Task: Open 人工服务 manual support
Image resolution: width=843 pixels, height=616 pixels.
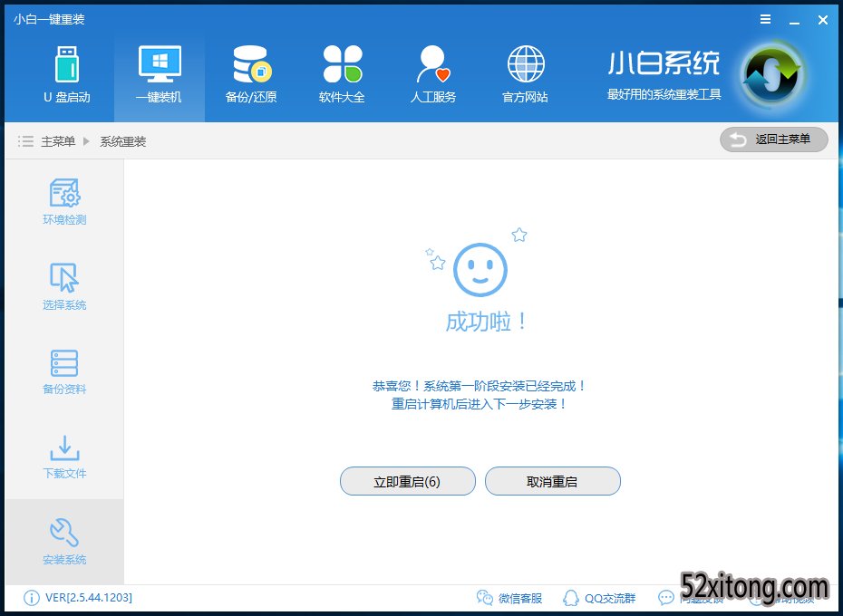Action: point(433,75)
